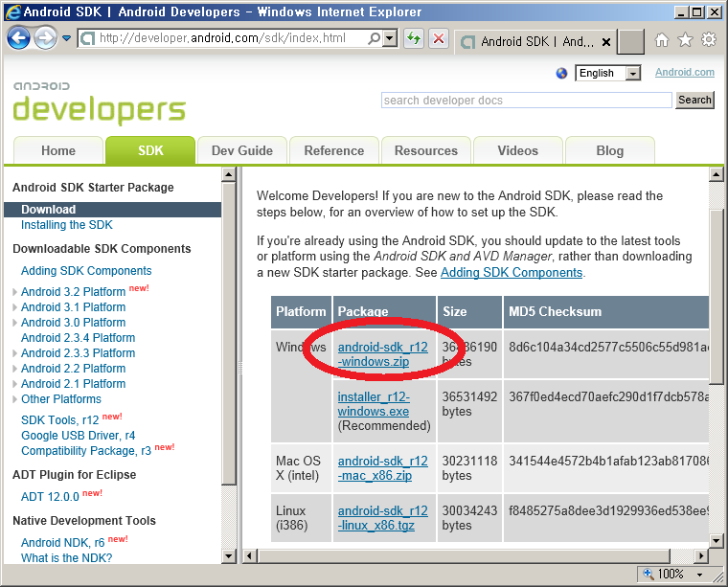This screenshot has height=587, width=728.
Task: Open the address bar autocomplete dropdown
Action: click(391, 38)
